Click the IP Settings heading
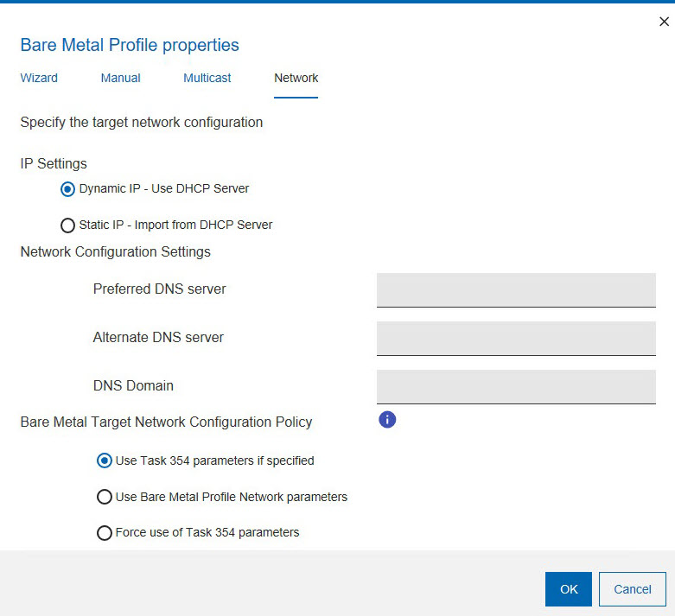Screen dimensions: 675x616 pos(54,163)
